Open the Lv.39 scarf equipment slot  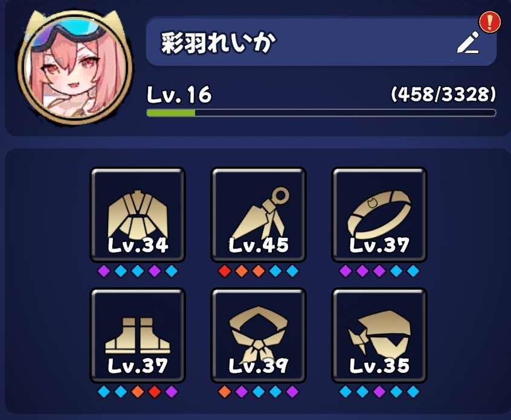(259, 335)
